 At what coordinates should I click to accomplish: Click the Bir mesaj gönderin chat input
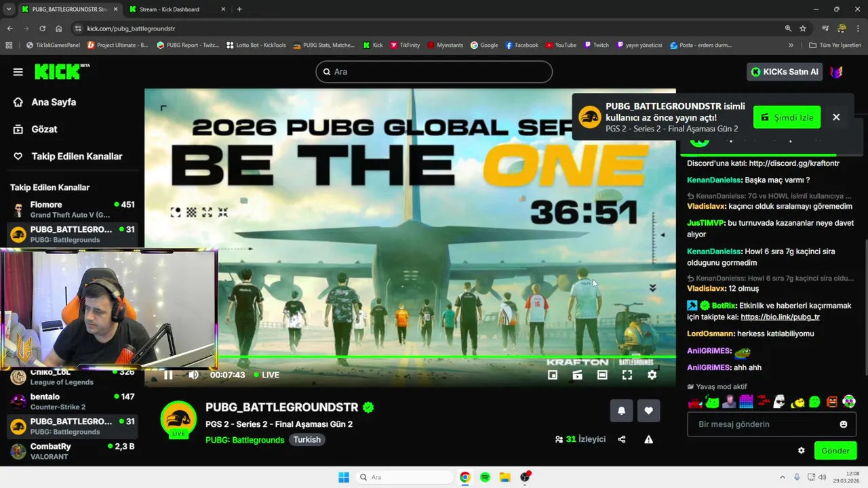[772, 424]
